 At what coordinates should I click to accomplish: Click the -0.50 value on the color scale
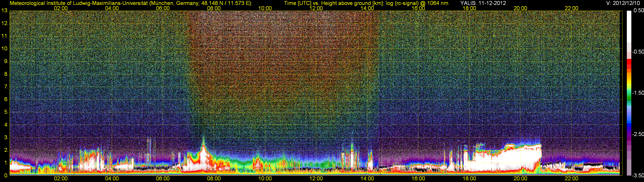[638, 52]
